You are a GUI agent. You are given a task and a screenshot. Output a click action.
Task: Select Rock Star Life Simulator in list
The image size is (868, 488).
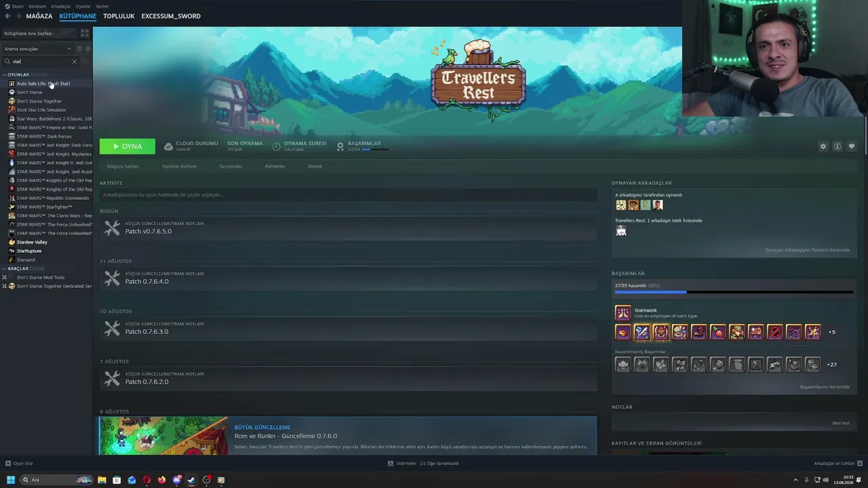pos(41,110)
